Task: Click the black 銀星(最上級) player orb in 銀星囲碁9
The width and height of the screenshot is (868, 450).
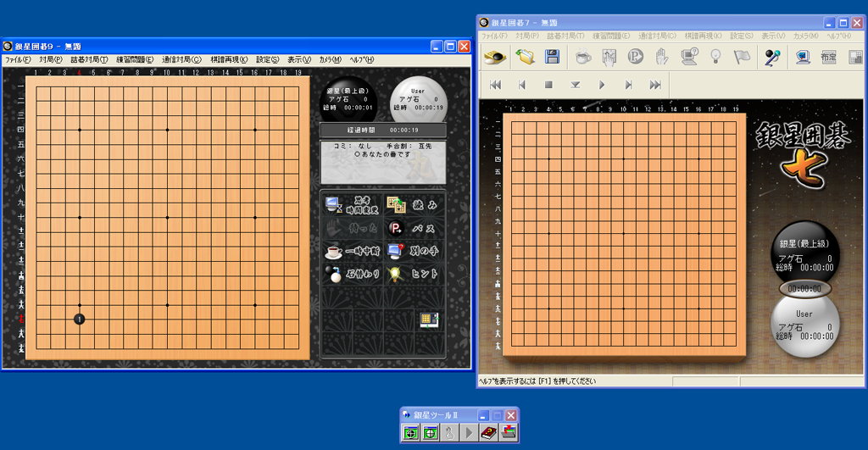Action: coord(348,100)
